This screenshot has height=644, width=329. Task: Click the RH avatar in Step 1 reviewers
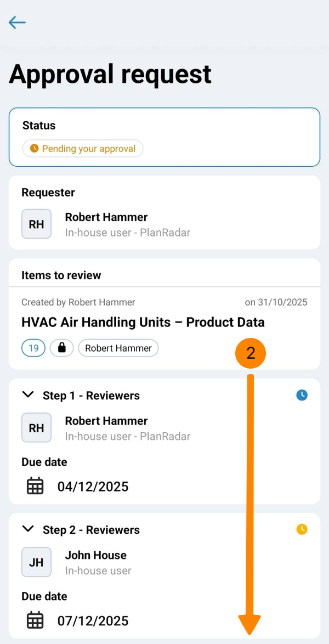coord(36,427)
